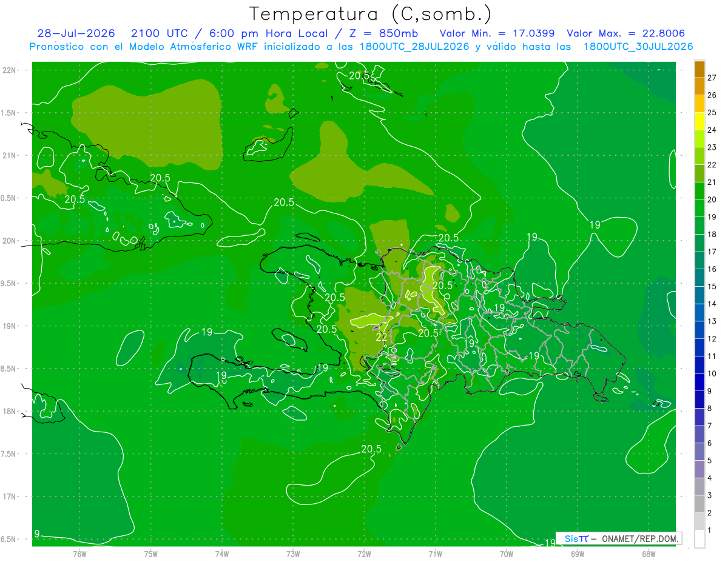Click the "69W" longitude axis label
728x562 pixels.
click(x=578, y=554)
